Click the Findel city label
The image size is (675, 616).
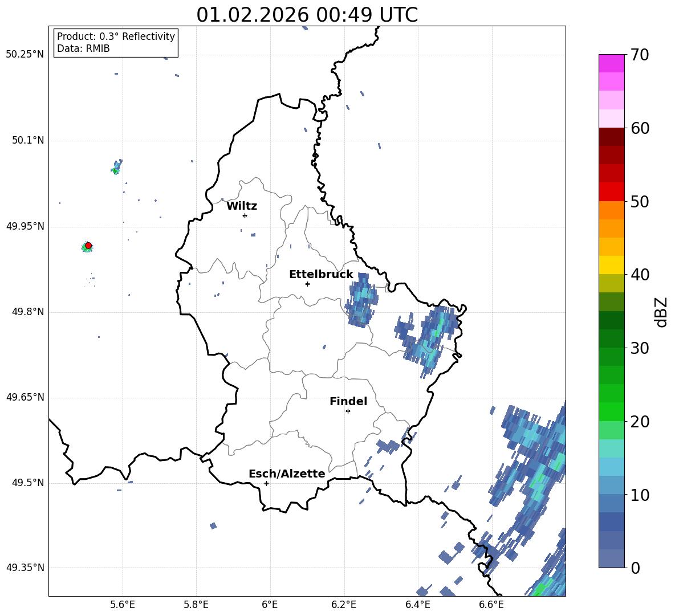pyautogui.click(x=348, y=401)
